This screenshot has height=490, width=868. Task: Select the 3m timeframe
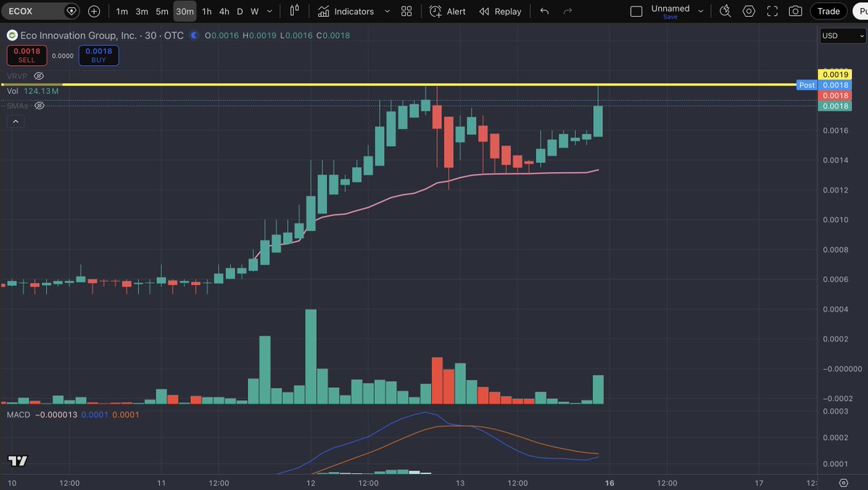tap(142, 12)
